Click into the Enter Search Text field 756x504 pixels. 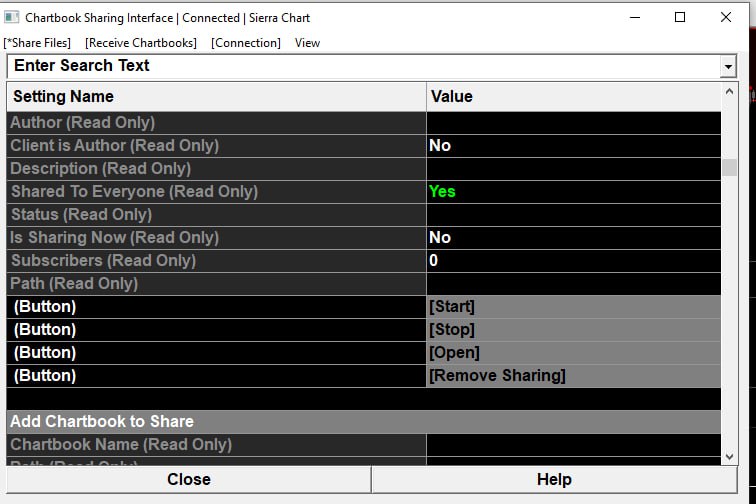coord(364,66)
